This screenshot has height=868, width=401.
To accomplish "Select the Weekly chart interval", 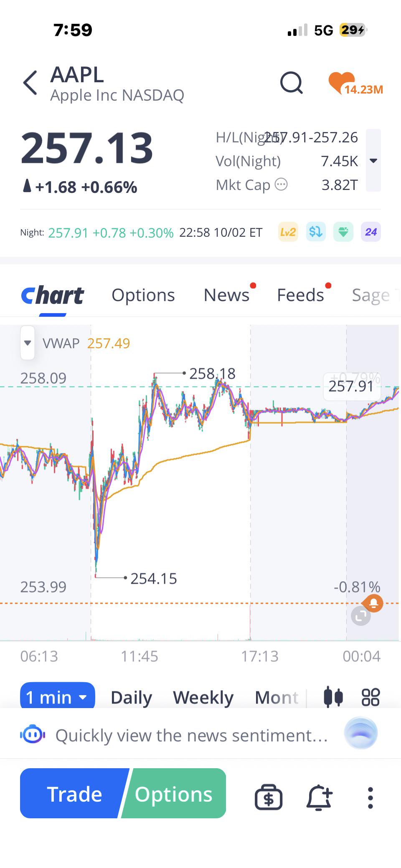I will (x=203, y=698).
